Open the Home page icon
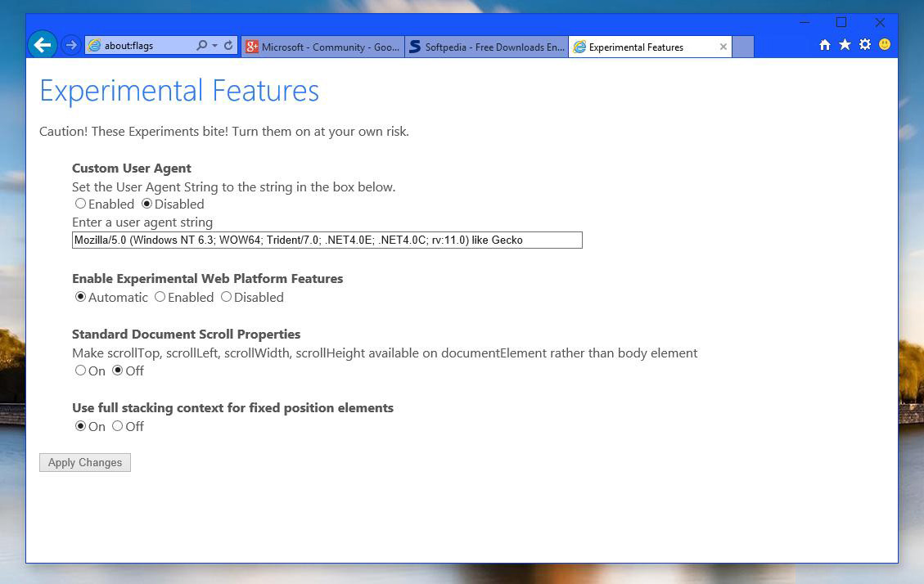The width and height of the screenshot is (924, 584). [x=825, y=45]
